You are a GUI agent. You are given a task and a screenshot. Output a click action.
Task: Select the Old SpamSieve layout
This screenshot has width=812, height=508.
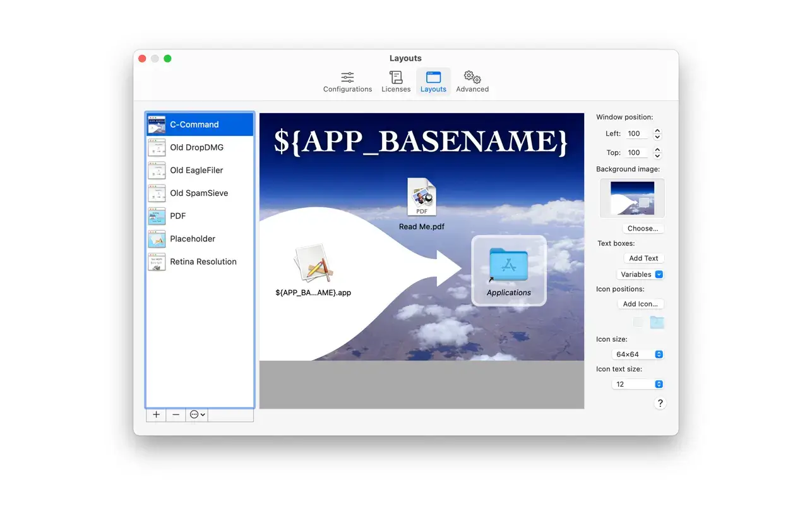pos(200,193)
